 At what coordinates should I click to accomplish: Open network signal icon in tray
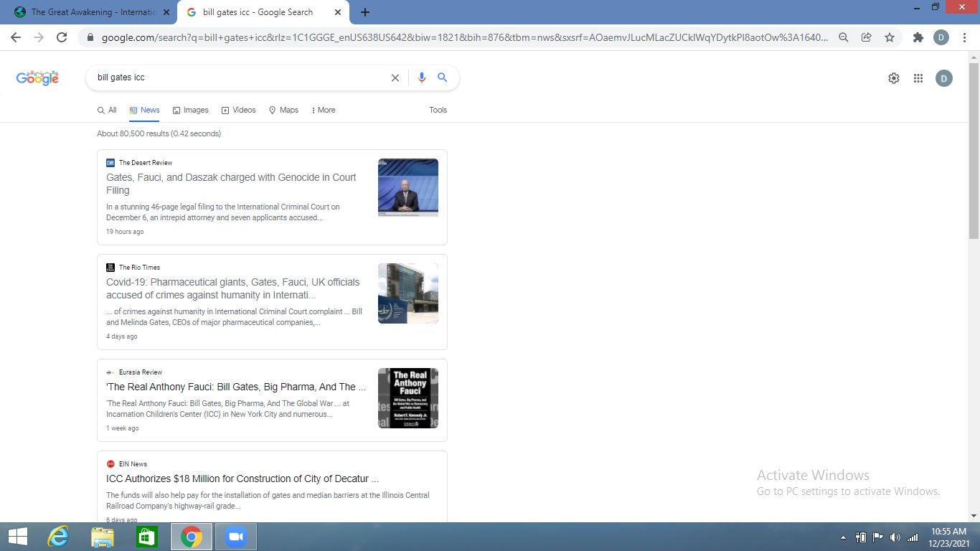click(913, 537)
